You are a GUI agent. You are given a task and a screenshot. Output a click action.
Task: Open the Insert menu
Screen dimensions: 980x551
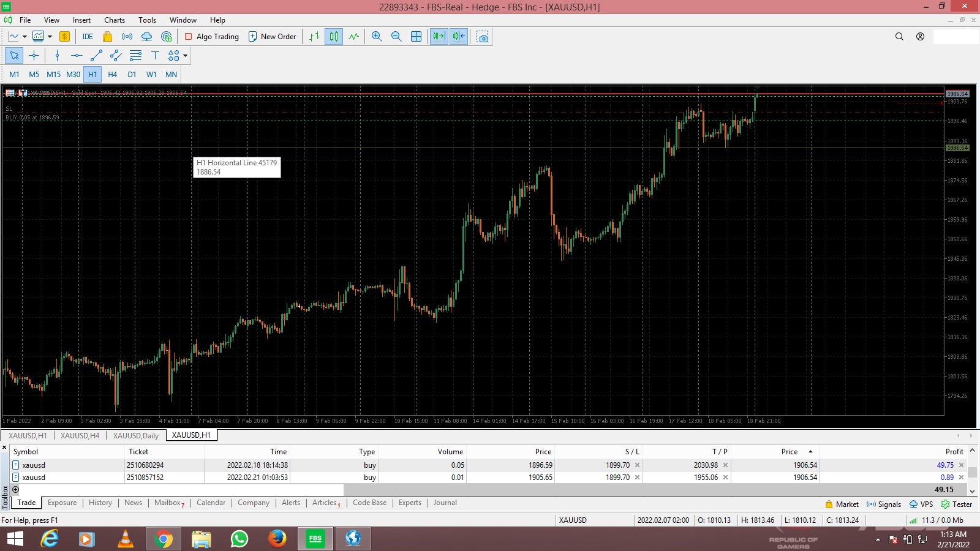(81, 20)
